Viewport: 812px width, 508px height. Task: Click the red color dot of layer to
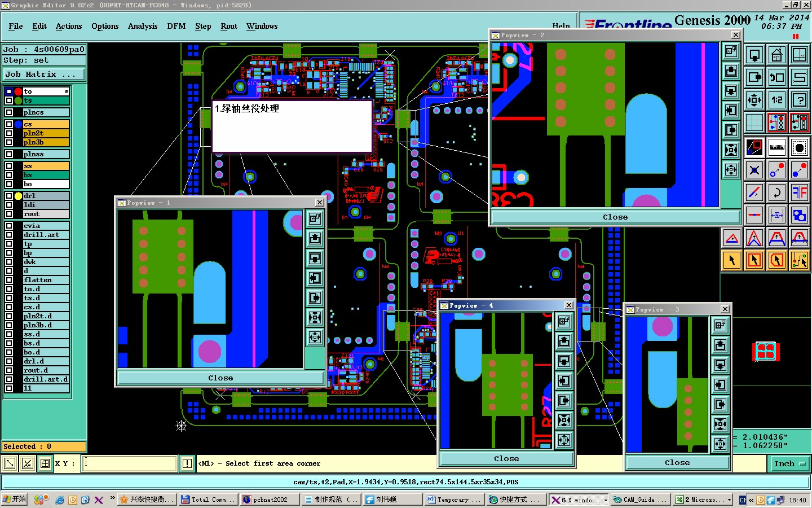click(x=18, y=91)
